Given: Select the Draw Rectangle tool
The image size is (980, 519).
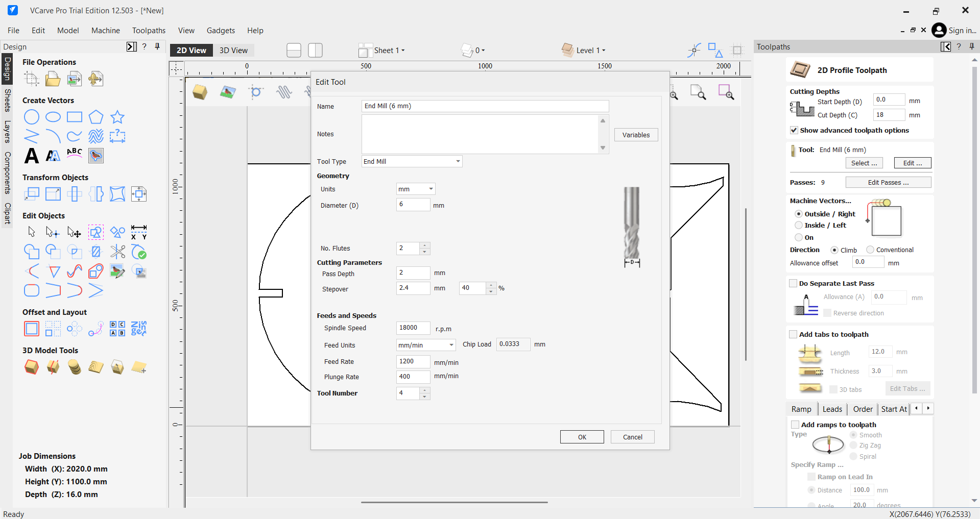Looking at the screenshot, I should [75, 117].
